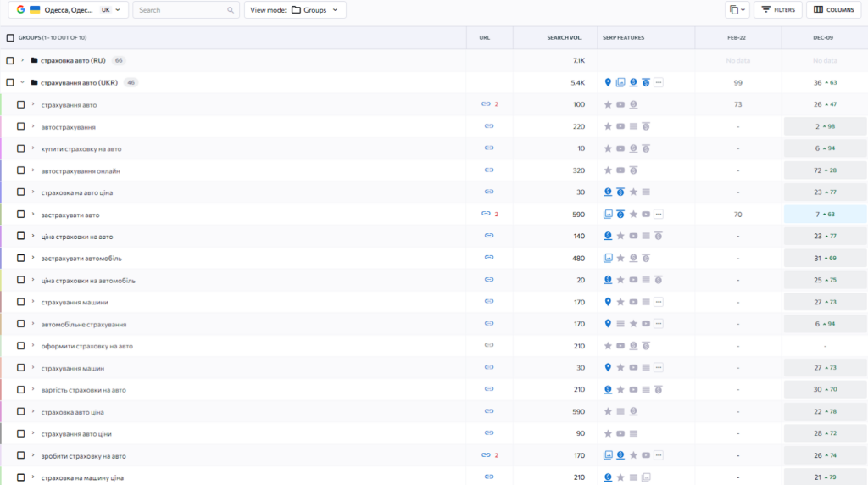Click folder icon of страховка авто (RU) group
The width and height of the screenshot is (868, 485).
click(34, 60)
